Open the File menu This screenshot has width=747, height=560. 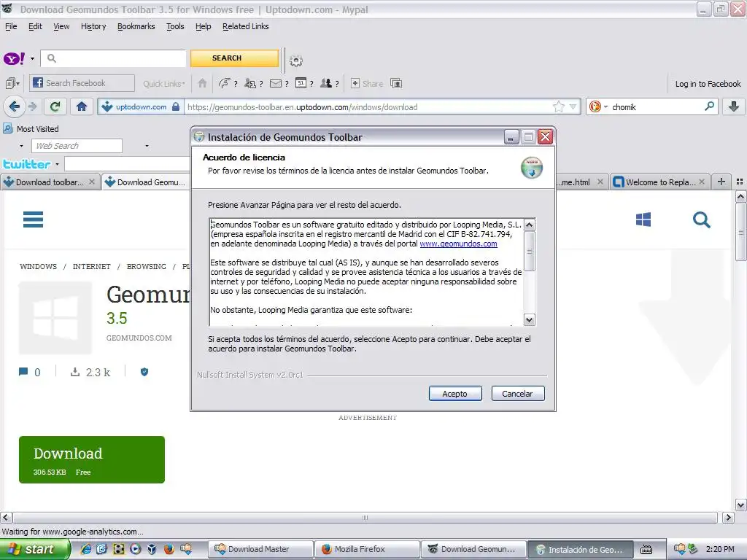click(x=11, y=27)
